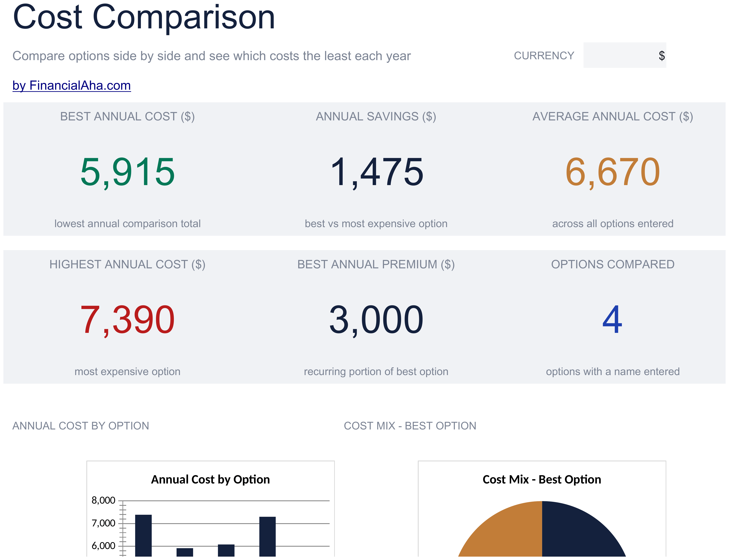This screenshot has height=560, width=729.
Task: Click the ANNUAL SAVINGS ($) heading
Action: [x=376, y=116]
